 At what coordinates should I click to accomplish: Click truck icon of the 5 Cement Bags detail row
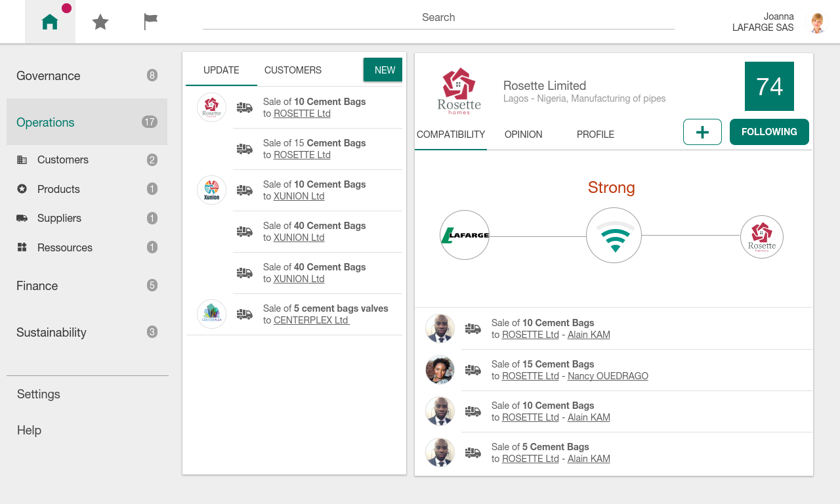pos(473,453)
